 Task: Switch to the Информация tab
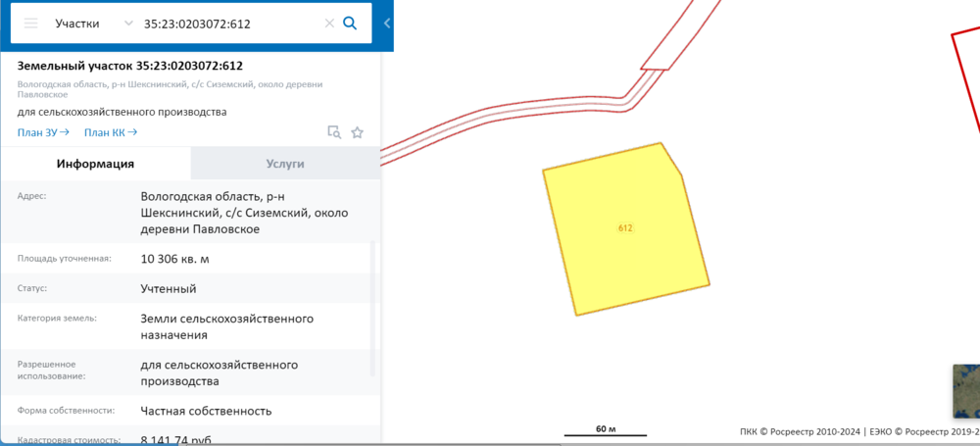tap(95, 164)
